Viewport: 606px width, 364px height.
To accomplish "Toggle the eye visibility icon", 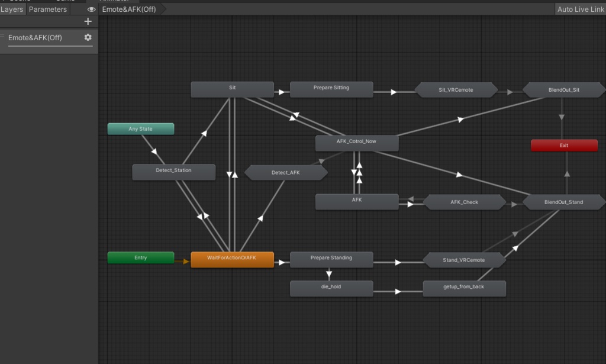I will [91, 9].
